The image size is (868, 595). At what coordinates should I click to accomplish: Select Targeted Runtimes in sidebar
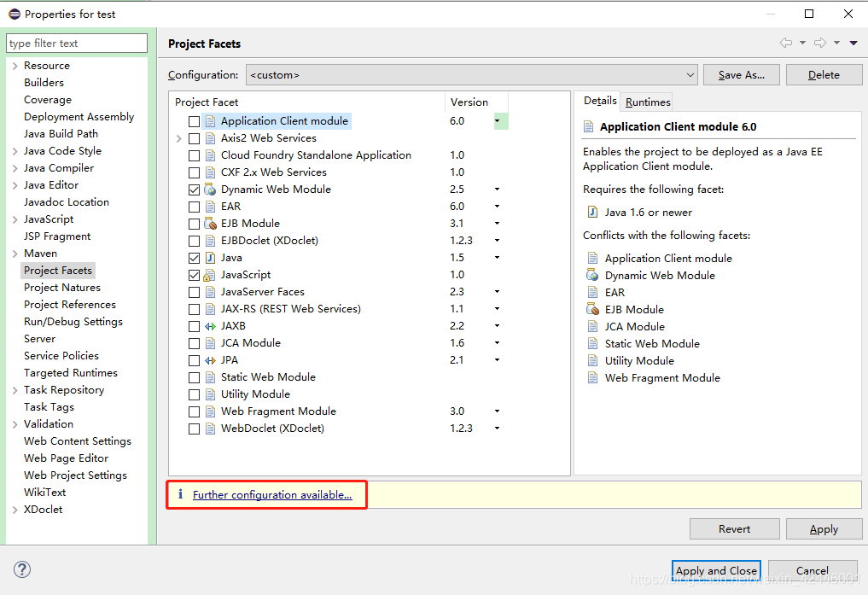point(71,373)
